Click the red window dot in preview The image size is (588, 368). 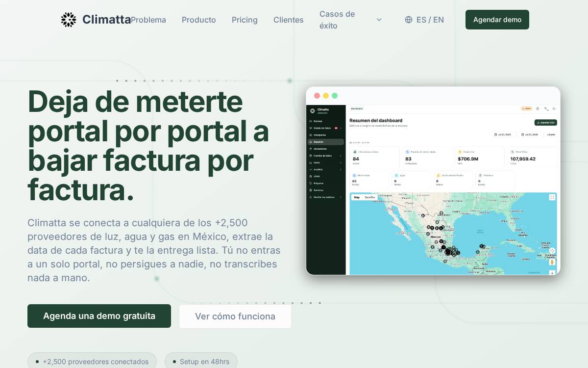[x=317, y=96]
